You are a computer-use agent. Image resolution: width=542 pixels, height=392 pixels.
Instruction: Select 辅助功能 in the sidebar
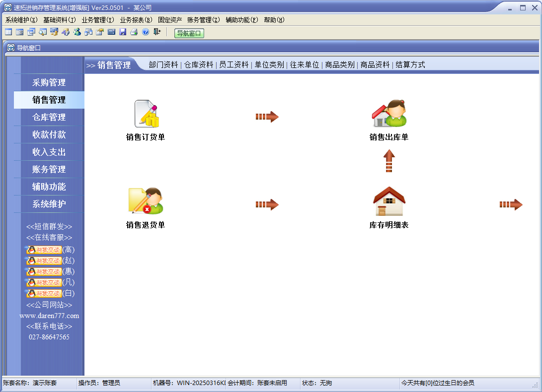click(49, 187)
